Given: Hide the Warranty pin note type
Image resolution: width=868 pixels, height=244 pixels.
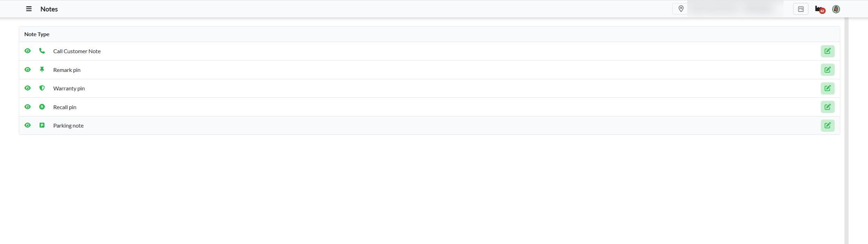Looking at the screenshot, I should click(x=28, y=88).
